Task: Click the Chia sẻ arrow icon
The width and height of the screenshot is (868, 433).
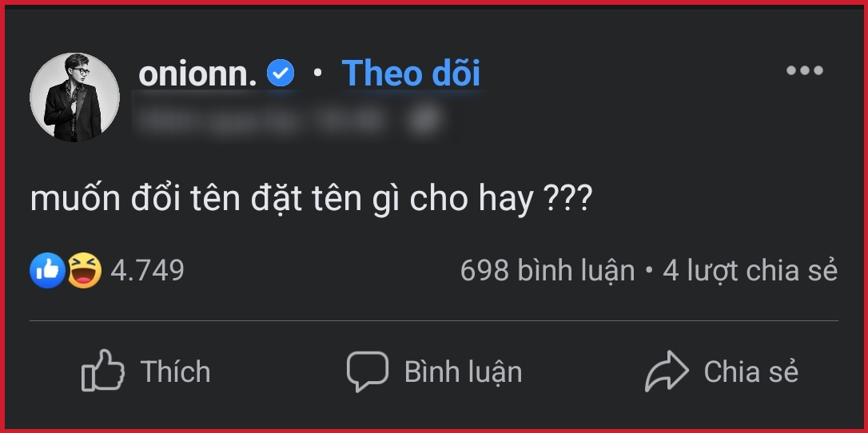Action: (x=667, y=371)
